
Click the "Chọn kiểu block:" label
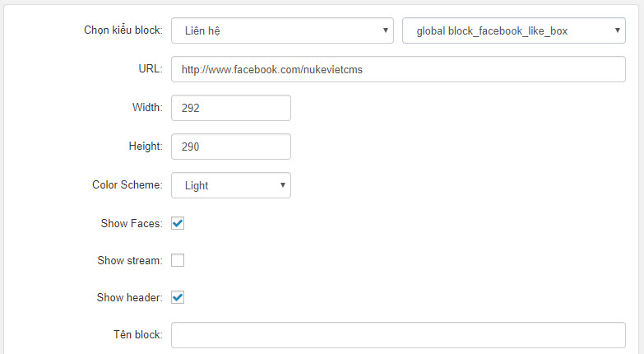[x=123, y=30]
